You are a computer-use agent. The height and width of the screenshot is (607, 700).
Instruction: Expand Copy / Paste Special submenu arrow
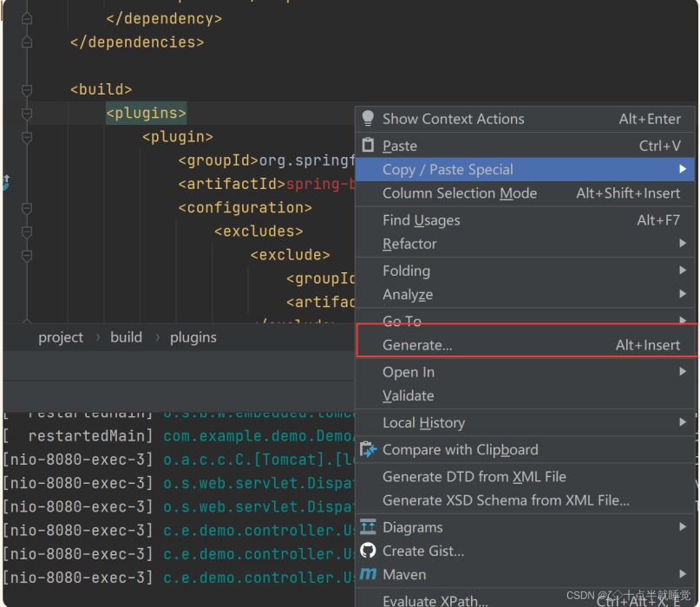[682, 169]
